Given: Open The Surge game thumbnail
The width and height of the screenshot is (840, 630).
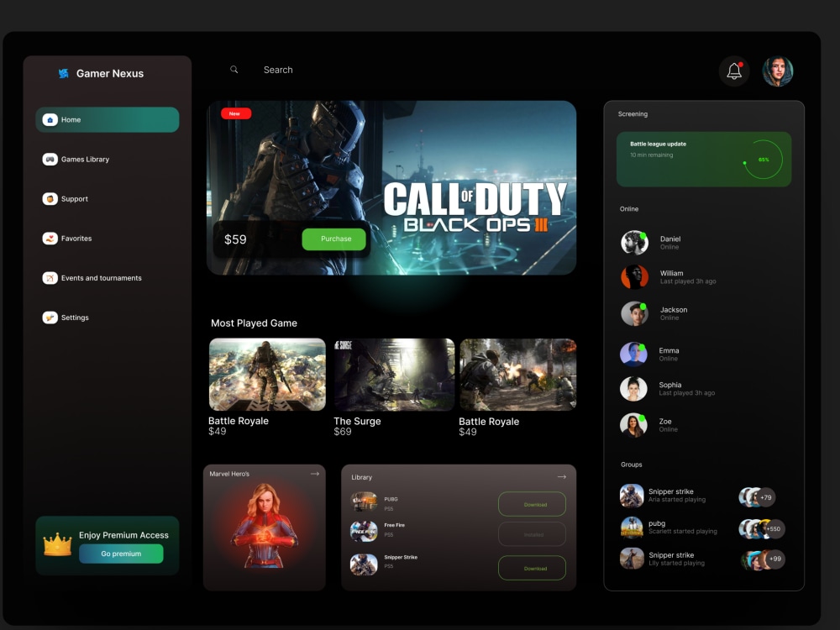Looking at the screenshot, I should [394, 375].
